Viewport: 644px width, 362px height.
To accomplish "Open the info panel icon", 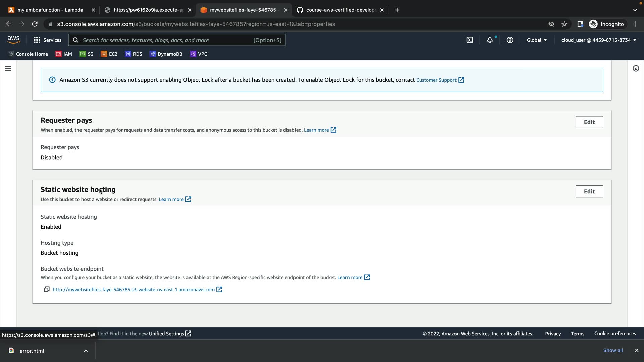I will [x=636, y=68].
